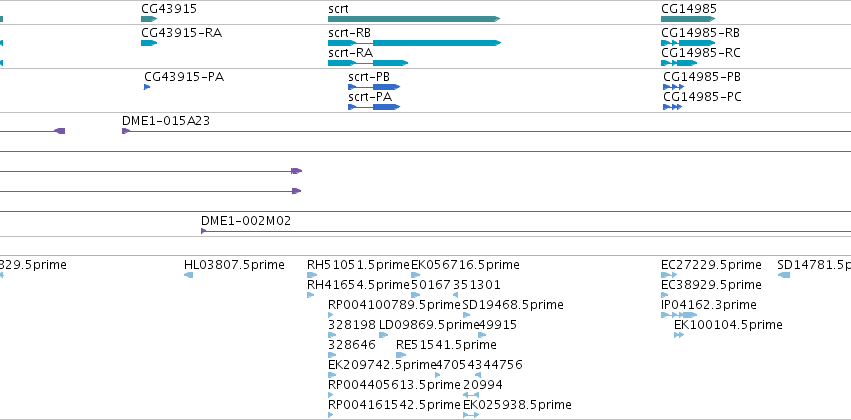Screen dimensions: 851x420
Task: Select the HL03807.5prime EST arrow
Action: coord(188,275)
